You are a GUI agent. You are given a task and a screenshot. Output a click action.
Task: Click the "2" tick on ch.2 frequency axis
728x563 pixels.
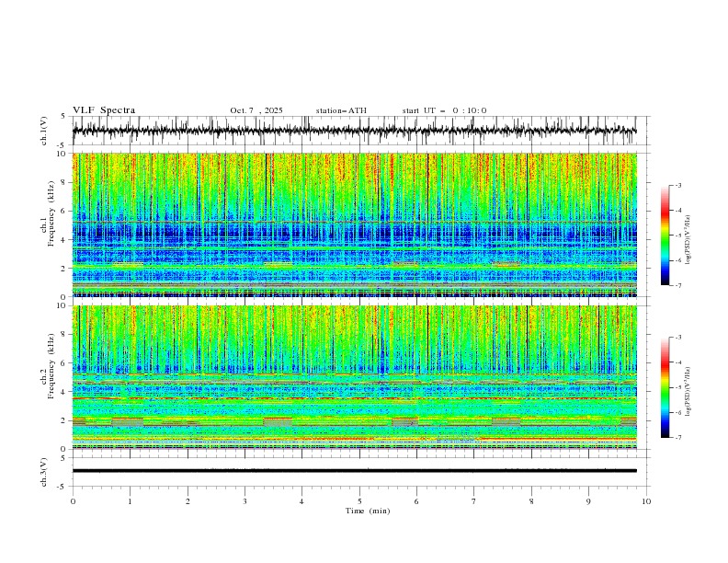(x=63, y=420)
